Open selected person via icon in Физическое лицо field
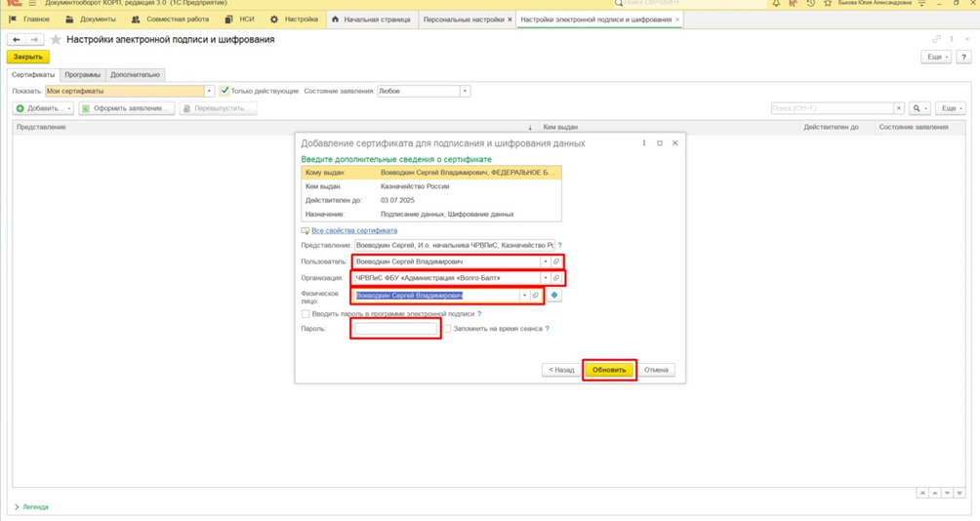The image size is (980, 521). (535, 296)
